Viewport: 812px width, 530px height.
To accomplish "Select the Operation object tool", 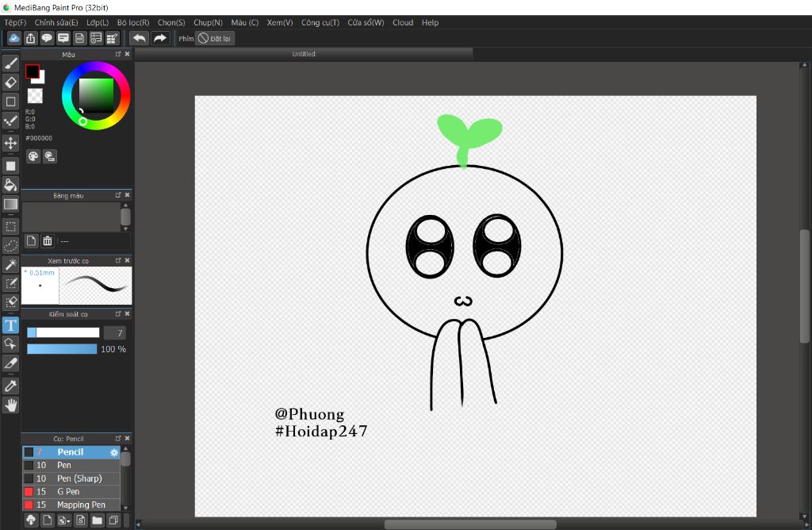I will point(10,344).
